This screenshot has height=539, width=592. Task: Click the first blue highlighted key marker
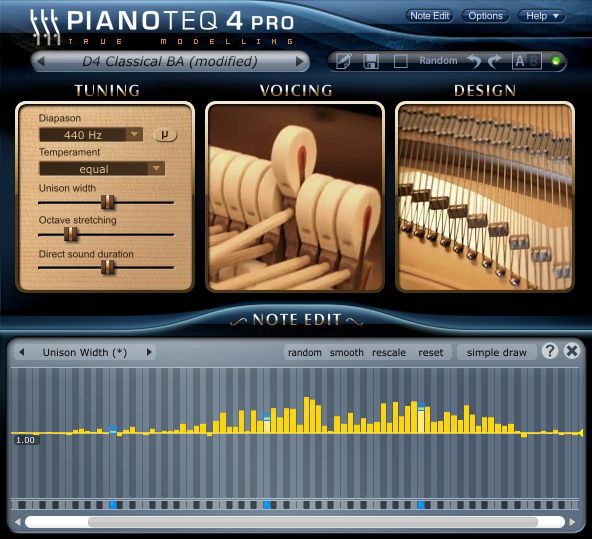pos(113,505)
